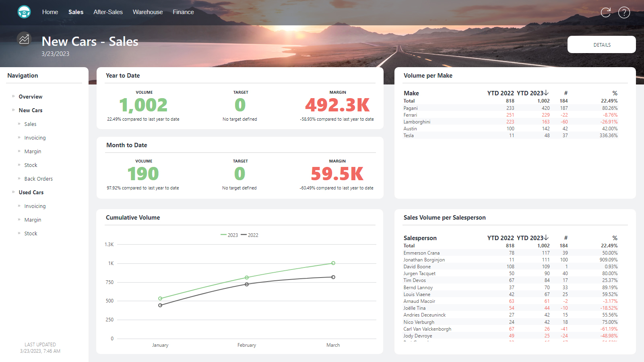Viewport: 644px width, 362px height.
Task: Open Stock under Used Cars
Action: [x=31, y=233]
